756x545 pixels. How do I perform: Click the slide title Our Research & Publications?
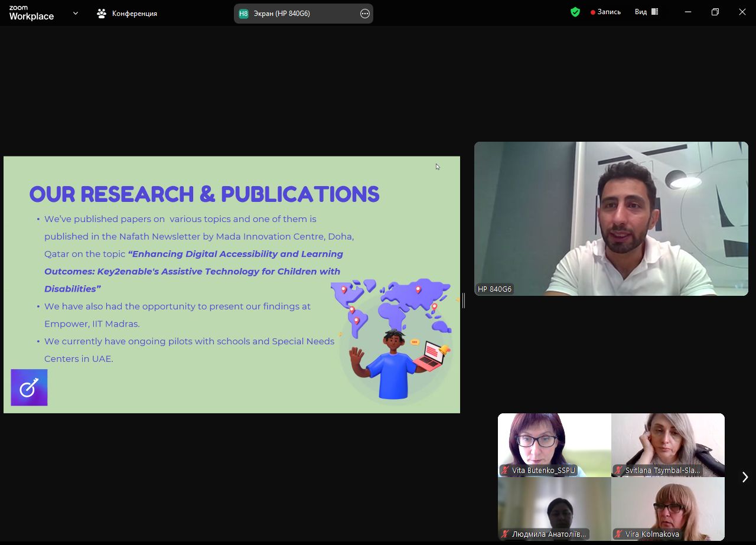[204, 194]
